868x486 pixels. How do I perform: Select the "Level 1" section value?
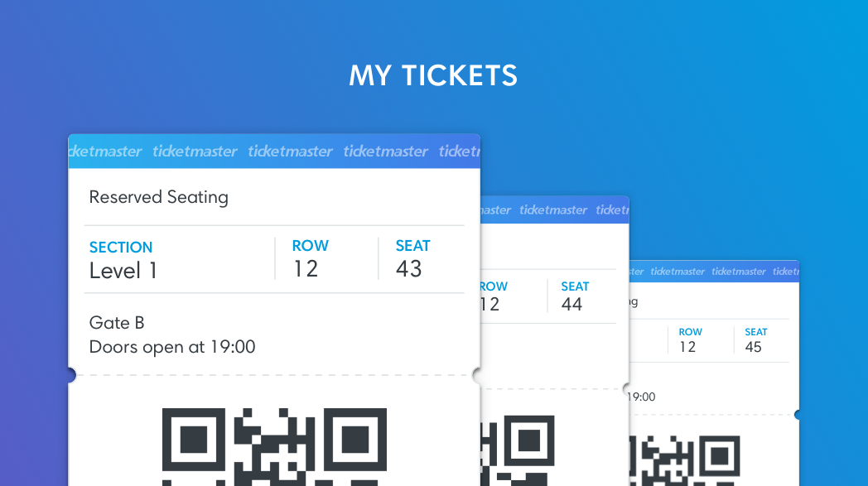pos(123,271)
